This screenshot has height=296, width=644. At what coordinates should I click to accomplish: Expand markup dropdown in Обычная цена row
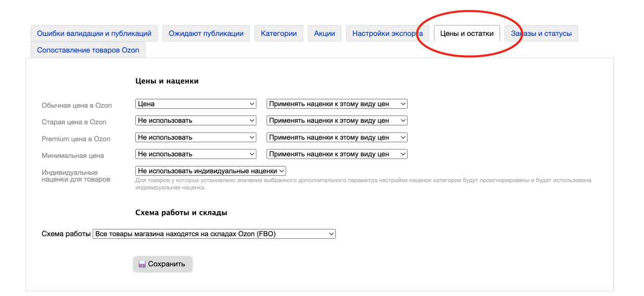click(337, 104)
